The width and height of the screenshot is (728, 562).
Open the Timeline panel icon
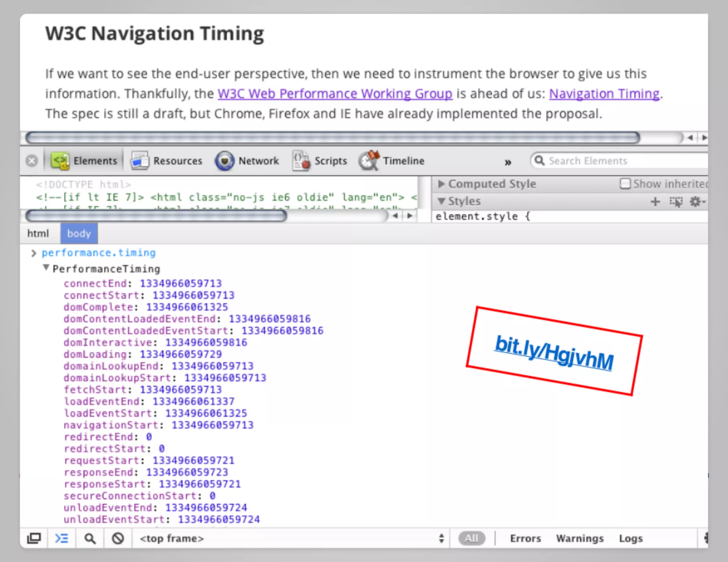coord(369,161)
